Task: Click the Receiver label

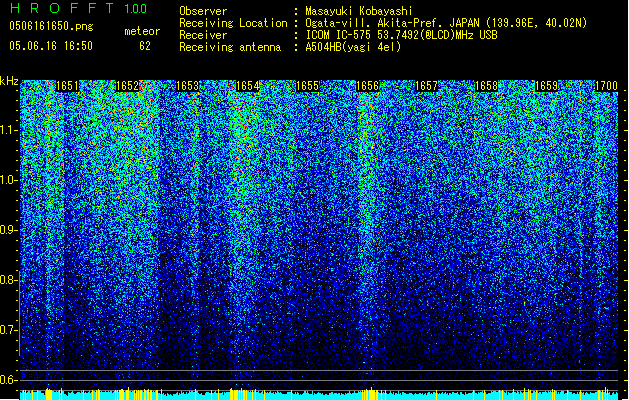Action: click(x=203, y=35)
